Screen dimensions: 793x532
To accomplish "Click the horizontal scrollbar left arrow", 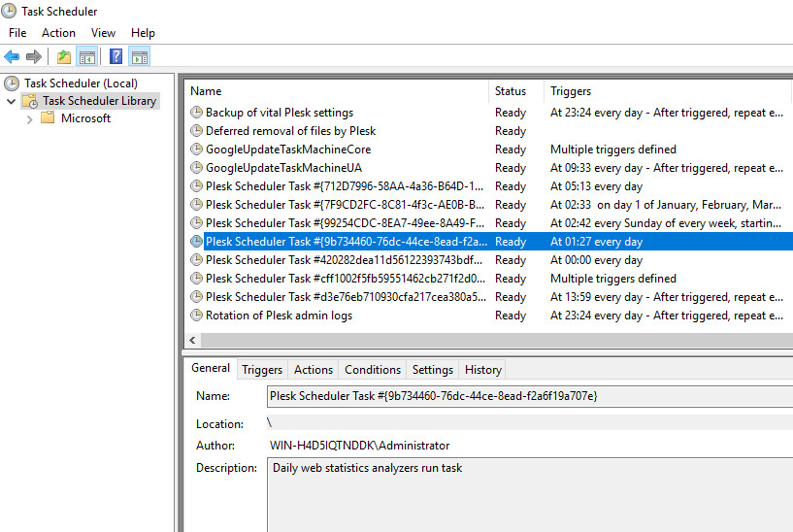I will click(191, 340).
